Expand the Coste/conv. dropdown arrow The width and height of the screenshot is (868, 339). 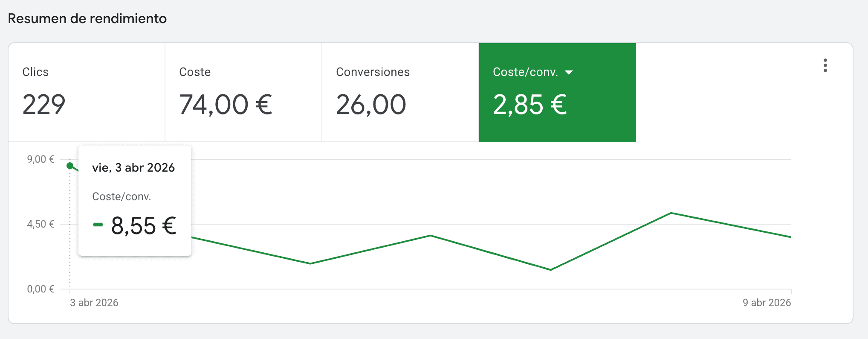(569, 73)
